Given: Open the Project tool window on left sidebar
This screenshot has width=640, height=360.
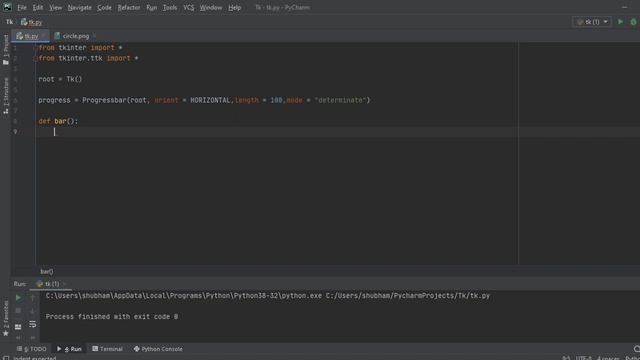Looking at the screenshot, I should [6, 49].
